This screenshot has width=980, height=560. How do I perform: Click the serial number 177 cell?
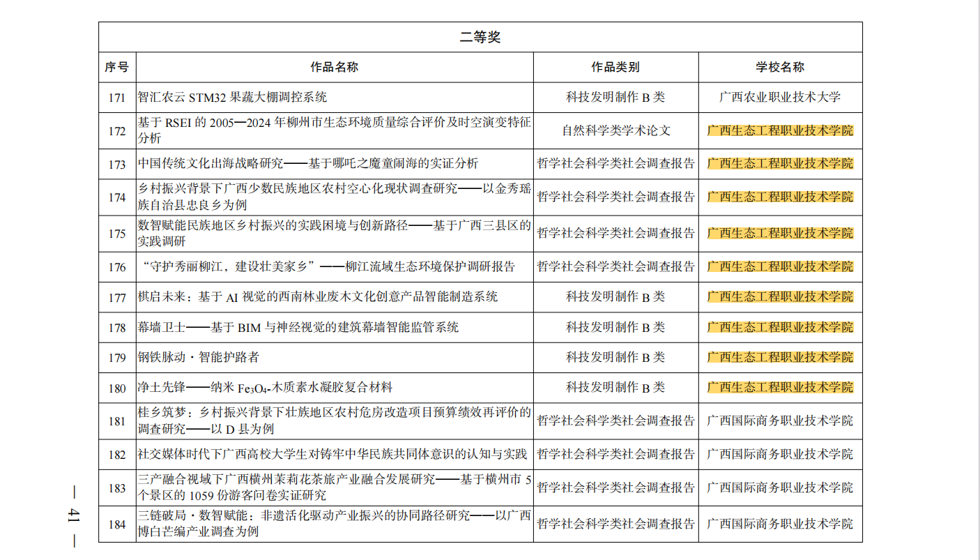coord(117,298)
